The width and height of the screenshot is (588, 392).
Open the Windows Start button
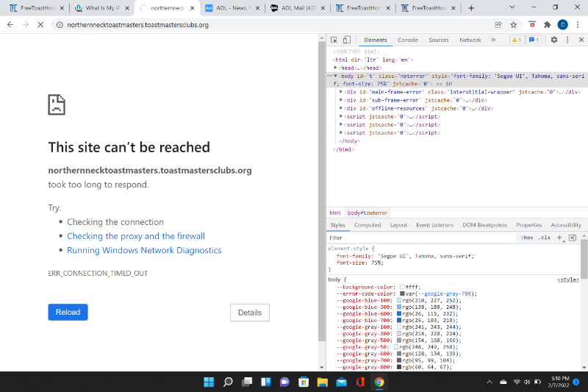(x=209, y=382)
